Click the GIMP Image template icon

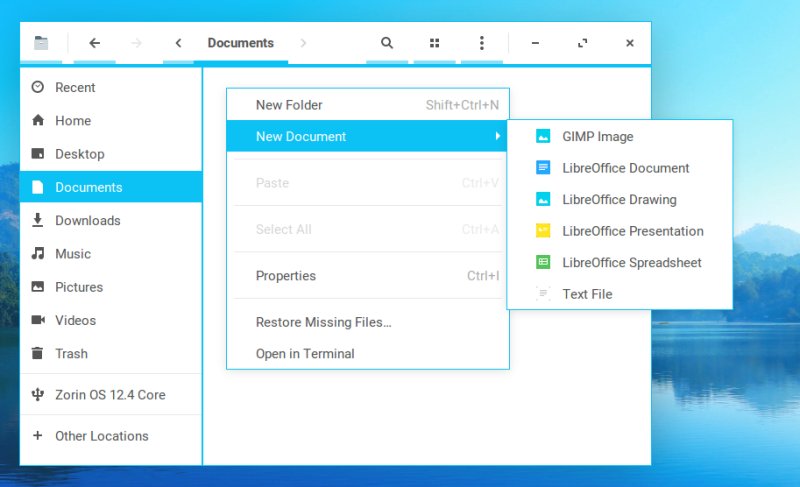coord(543,136)
